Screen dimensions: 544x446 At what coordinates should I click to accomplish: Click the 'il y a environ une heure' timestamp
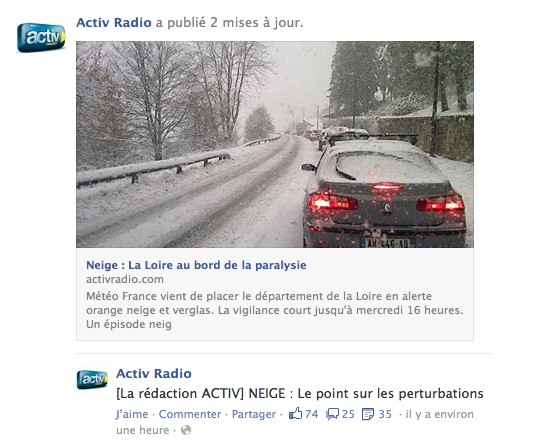click(295, 422)
